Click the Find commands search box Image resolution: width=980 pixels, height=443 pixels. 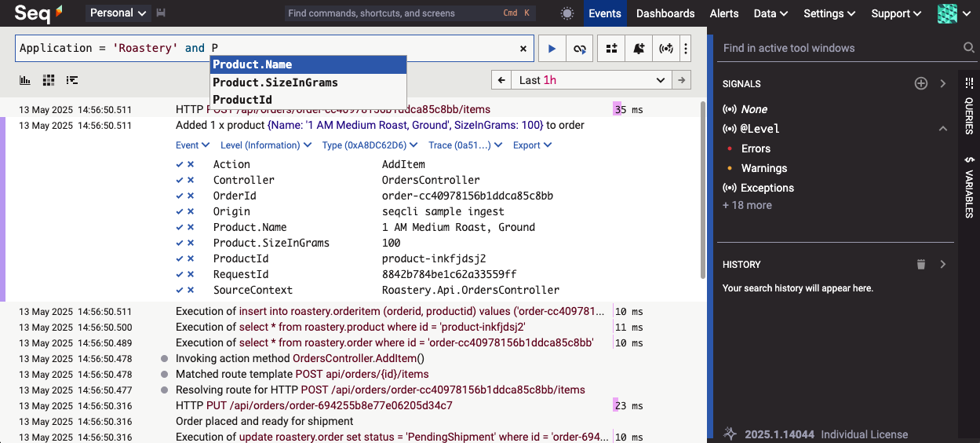[410, 13]
